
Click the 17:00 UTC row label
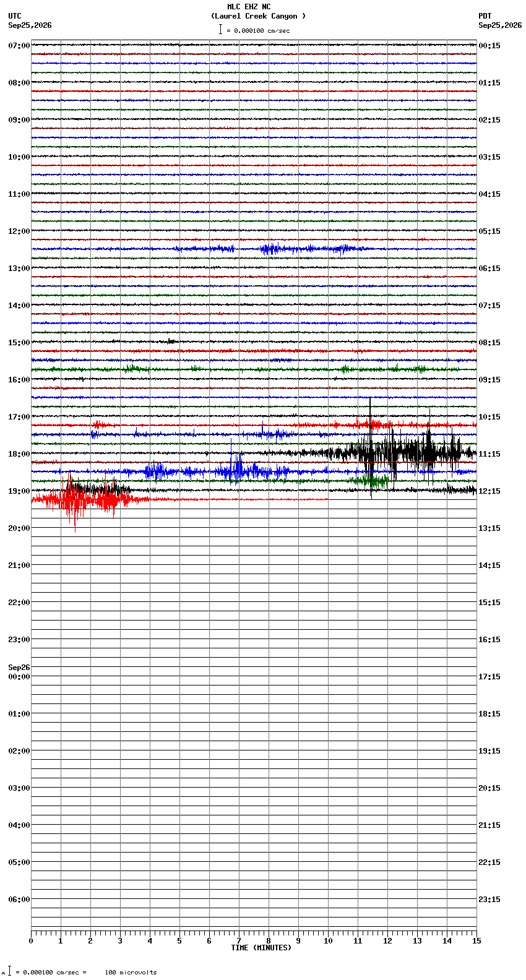click(19, 417)
